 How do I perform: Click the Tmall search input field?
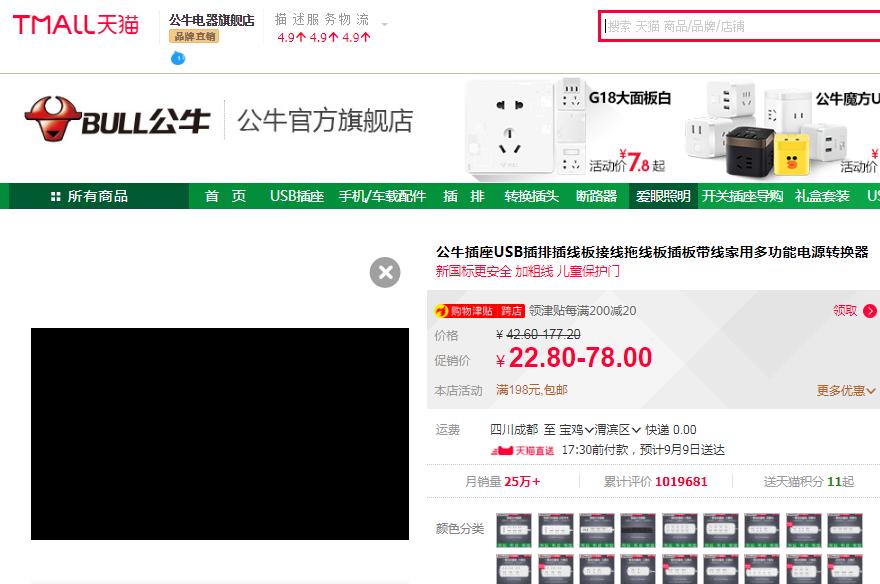(x=740, y=22)
